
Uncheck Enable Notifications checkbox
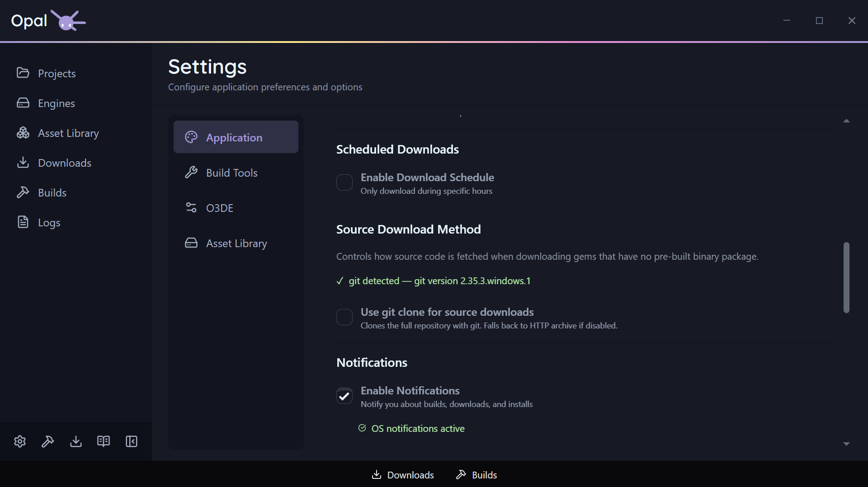(x=344, y=396)
